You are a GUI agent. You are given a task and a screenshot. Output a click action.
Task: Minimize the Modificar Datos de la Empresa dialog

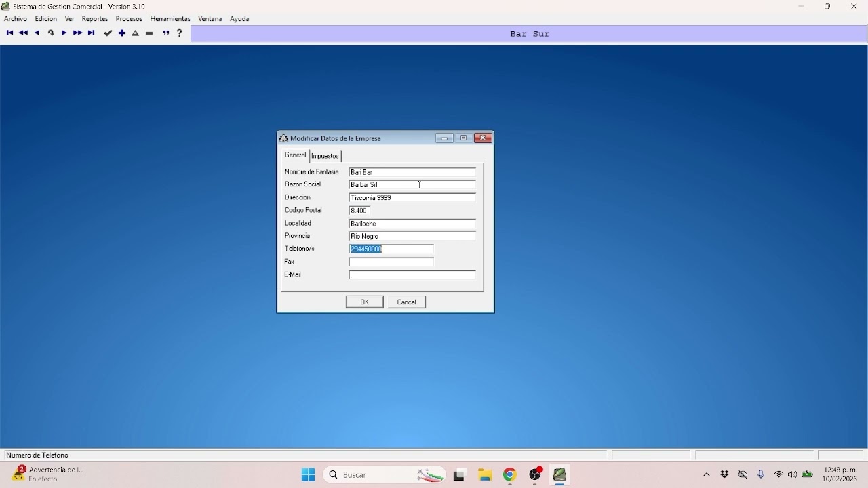(x=445, y=138)
